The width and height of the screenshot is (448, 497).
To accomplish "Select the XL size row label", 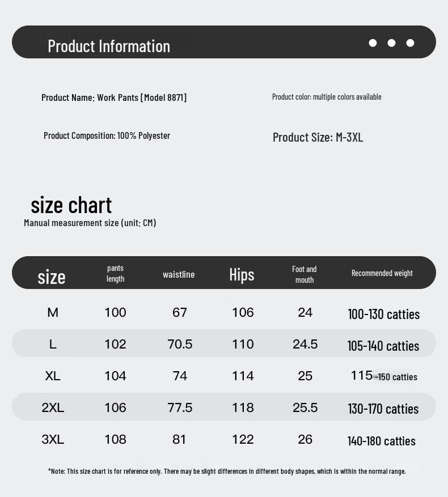I will point(53,376).
